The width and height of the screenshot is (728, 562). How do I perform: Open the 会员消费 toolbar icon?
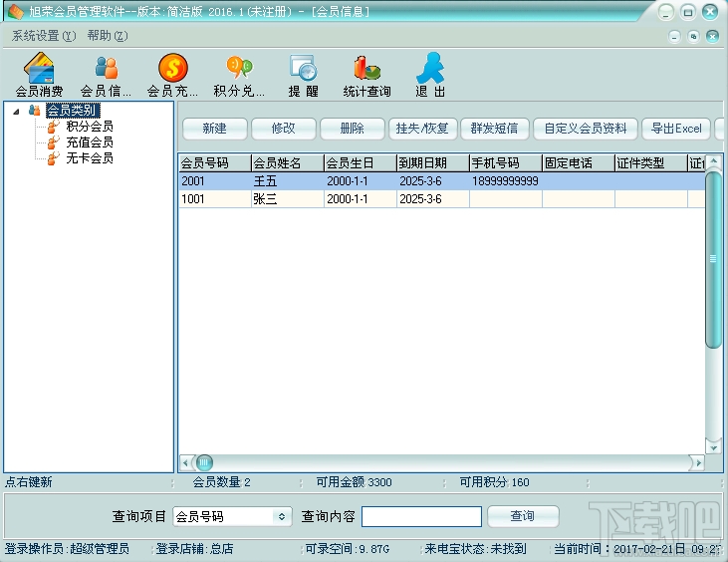(x=39, y=68)
